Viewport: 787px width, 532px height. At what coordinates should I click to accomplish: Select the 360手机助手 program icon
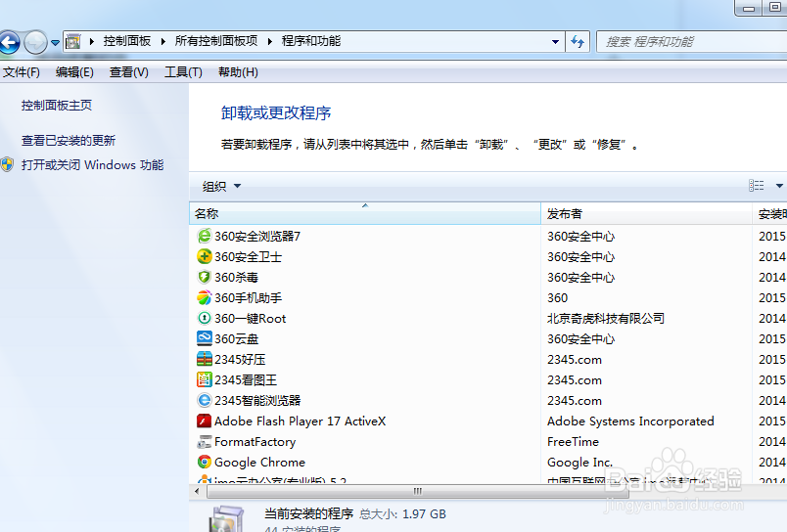pyautogui.click(x=205, y=297)
